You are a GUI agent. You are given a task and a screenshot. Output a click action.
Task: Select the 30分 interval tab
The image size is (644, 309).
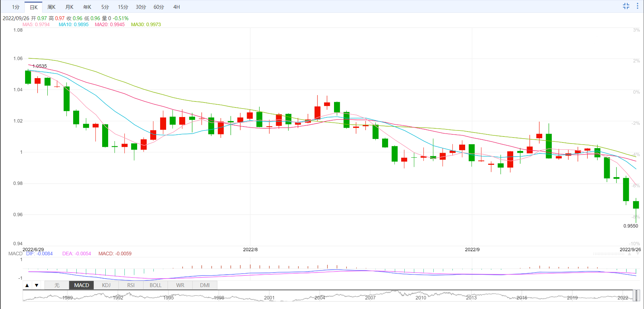(141, 7)
